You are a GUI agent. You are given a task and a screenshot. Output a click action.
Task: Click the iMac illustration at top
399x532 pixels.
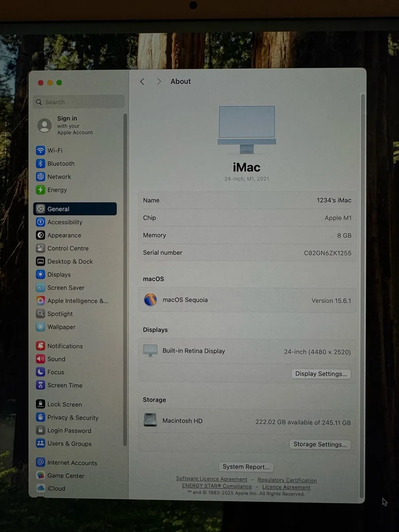pos(247,129)
